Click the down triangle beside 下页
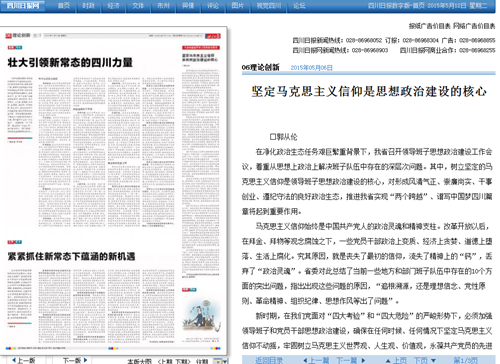 tap(433, 361)
